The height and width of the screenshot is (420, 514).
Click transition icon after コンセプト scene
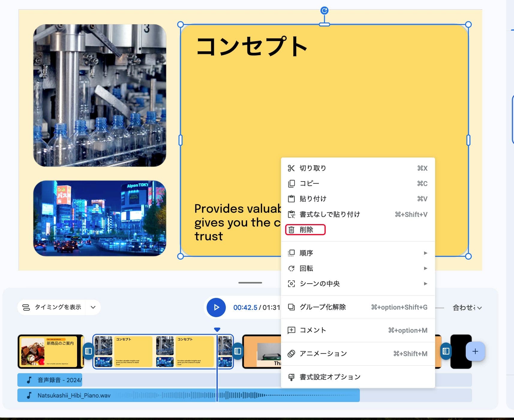[x=238, y=351]
